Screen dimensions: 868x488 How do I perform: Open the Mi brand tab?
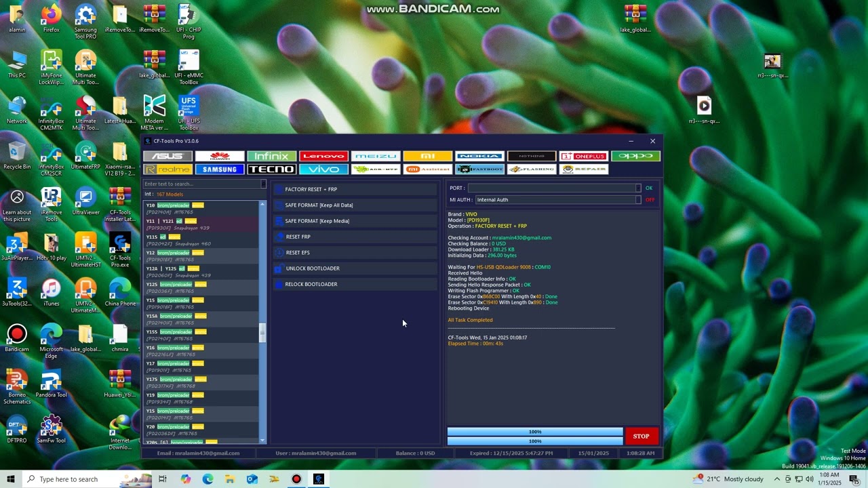[428, 156]
